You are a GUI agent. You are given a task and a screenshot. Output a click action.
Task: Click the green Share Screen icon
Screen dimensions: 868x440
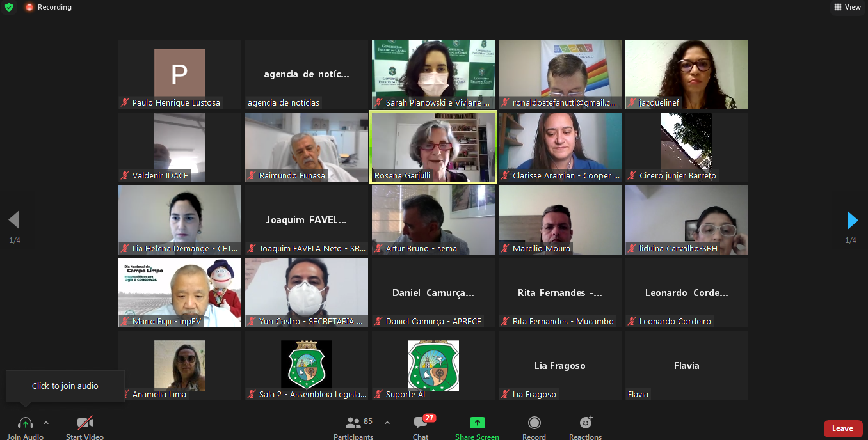[477, 423]
